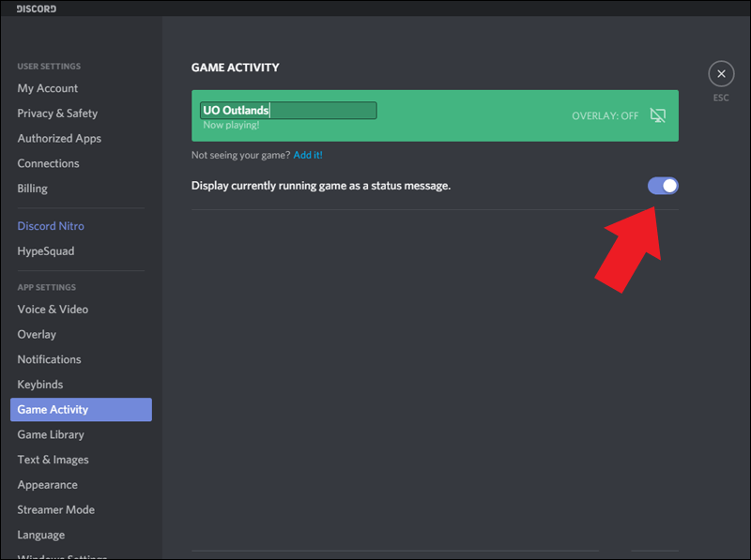The height and width of the screenshot is (560, 751).
Task: Go to Overlay settings
Action: [37, 335]
